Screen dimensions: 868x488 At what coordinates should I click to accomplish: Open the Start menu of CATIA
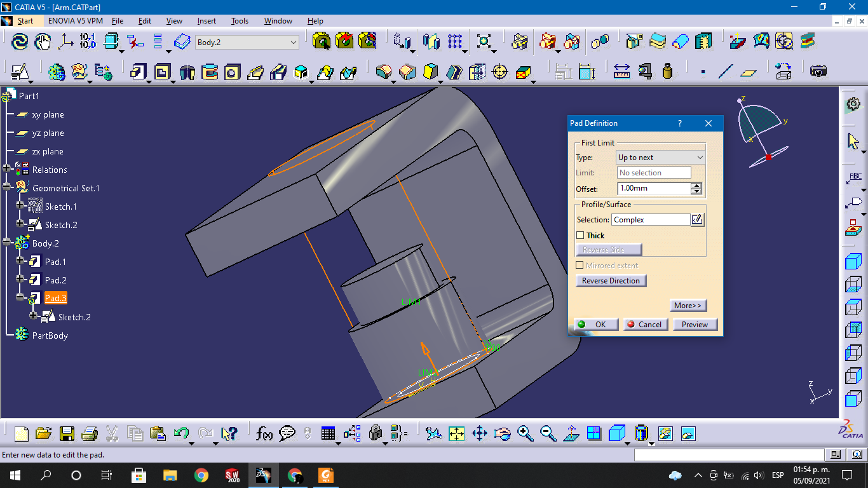tap(25, 20)
